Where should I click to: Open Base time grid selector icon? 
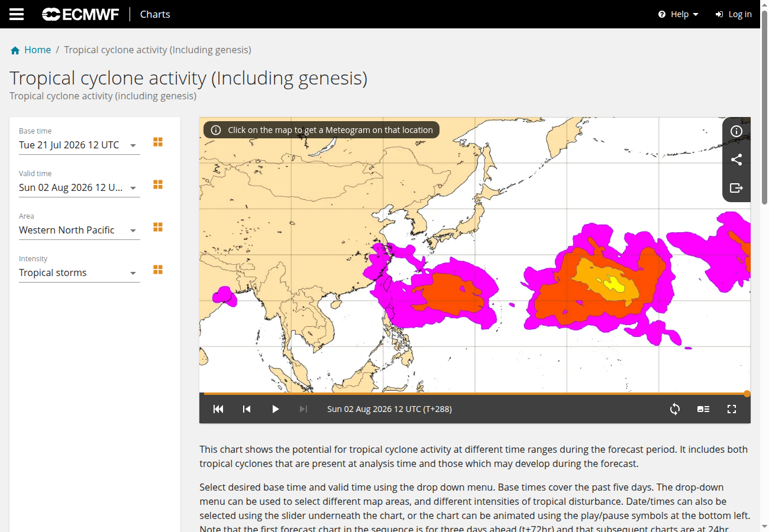coord(158,142)
